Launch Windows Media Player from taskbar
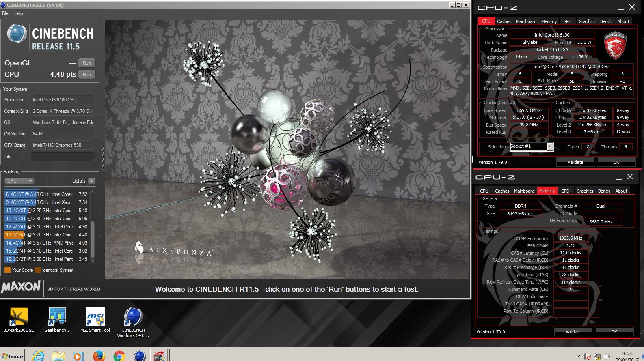Screen dimensions: 644x361 click(x=78, y=356)
